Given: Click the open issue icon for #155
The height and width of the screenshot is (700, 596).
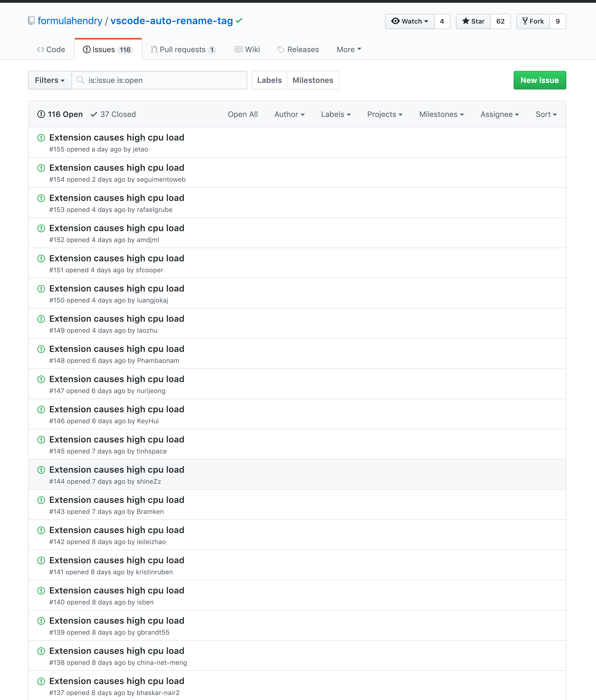Looking at the screenshot, I should tap(41, 138).
